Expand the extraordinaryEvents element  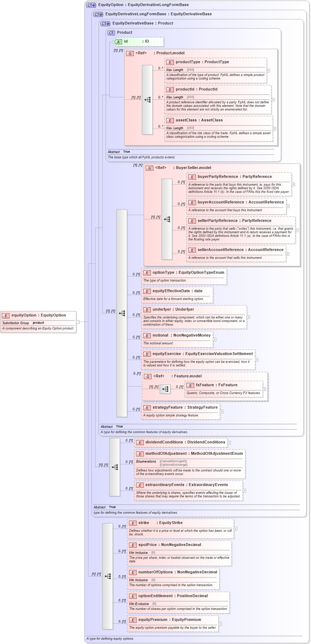point(245,491)
